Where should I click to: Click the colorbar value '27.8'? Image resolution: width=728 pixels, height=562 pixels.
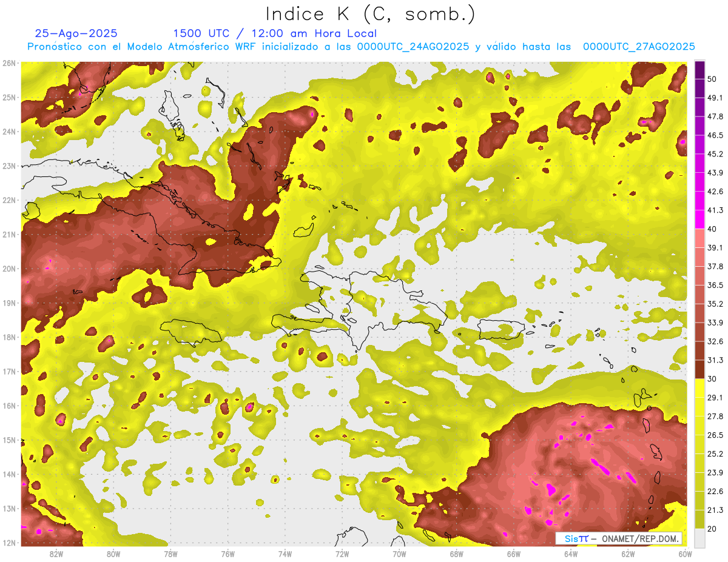click(x=715, y=416)
